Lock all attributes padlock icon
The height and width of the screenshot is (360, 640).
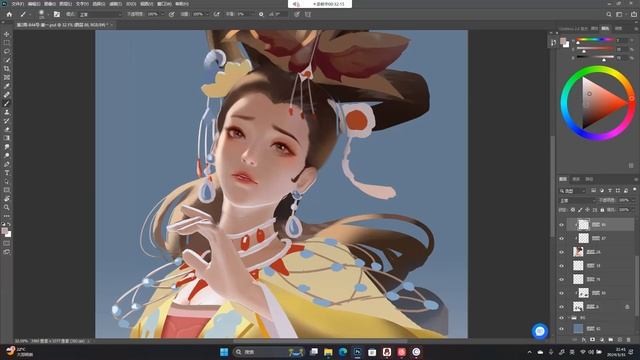pos(602,210)
